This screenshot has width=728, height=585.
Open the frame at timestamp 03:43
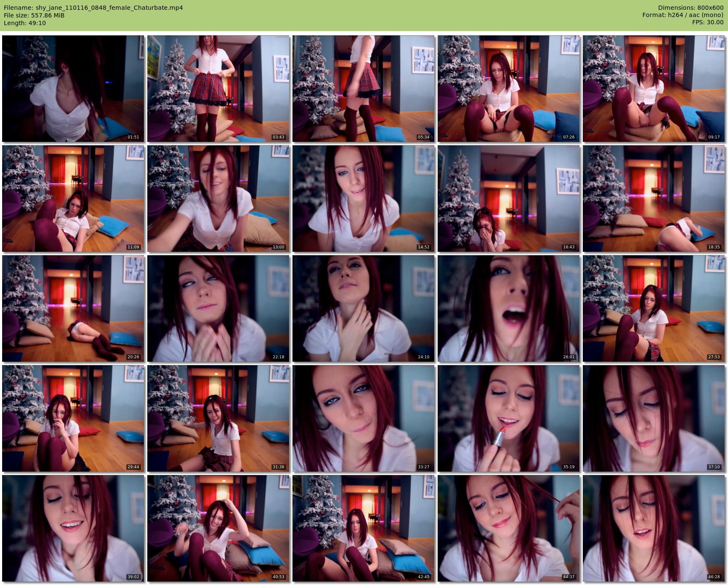218,89
